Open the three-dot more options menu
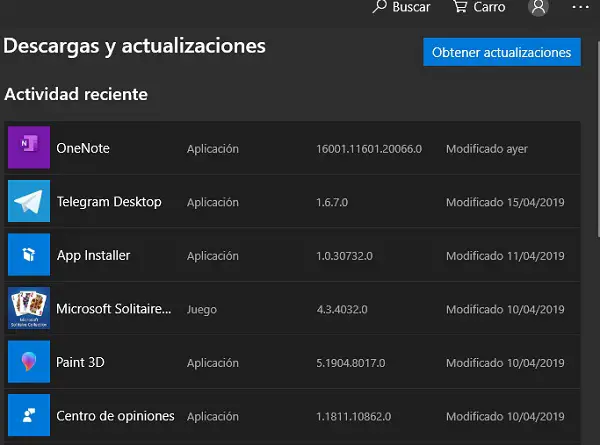The width and height of the screenshot is (600, 445). pyautogui.click(x=580, y=7)
